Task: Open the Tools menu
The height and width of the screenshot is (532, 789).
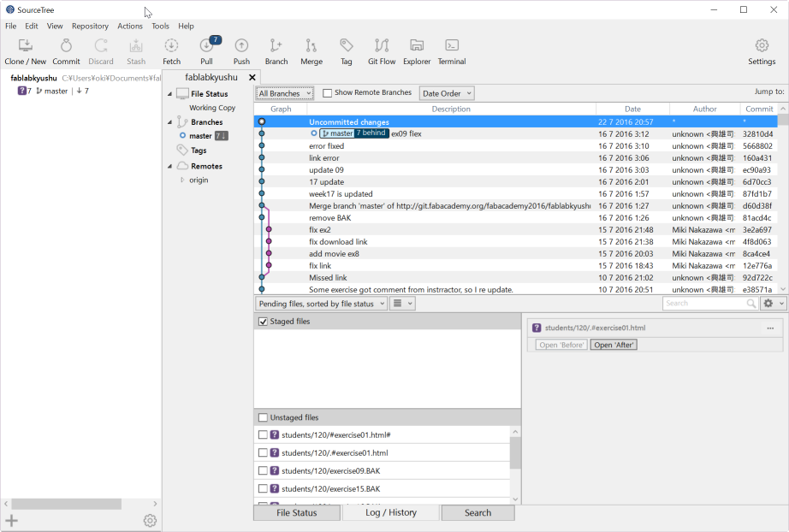Action: pos(160,27)
